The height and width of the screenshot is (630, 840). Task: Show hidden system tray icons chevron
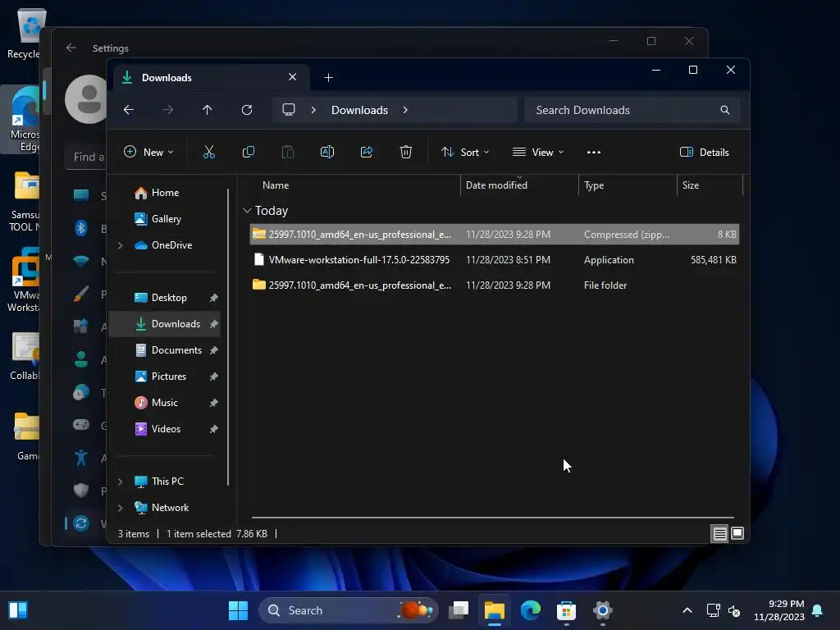tap(687, 610)
